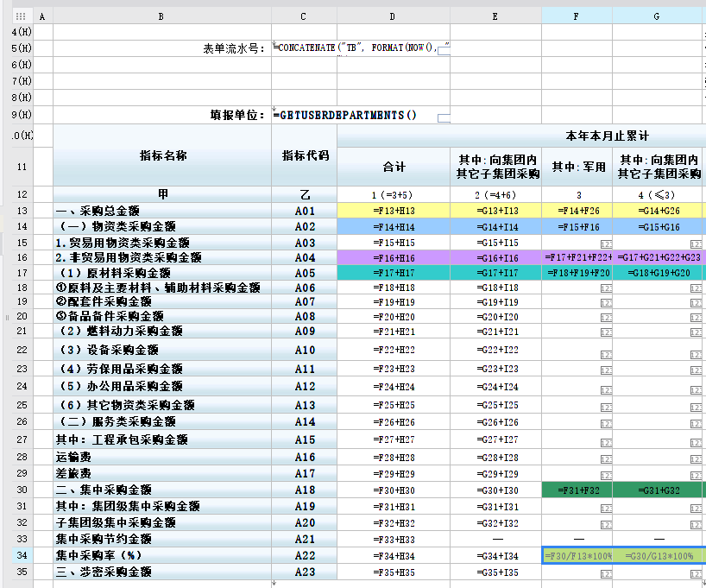Click the select-all corner grid icon
706x588 pixels.
click(20, 16)
